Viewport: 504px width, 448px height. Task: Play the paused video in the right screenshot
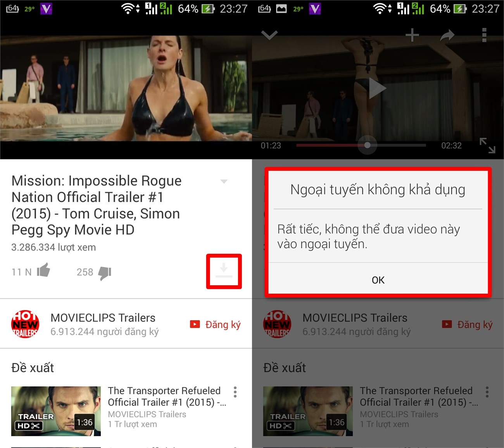coord(377,88)
